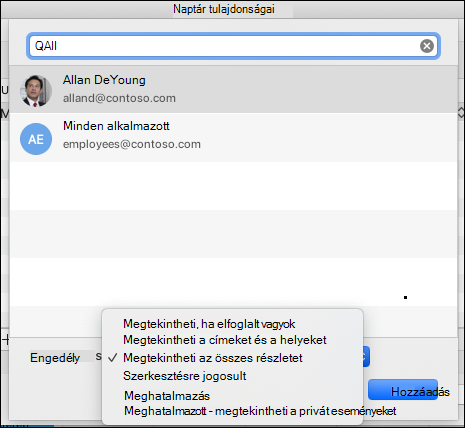Click the employees@contoso.com address
The height and width of the screenshot is (428, 465).
pos(132,144)
